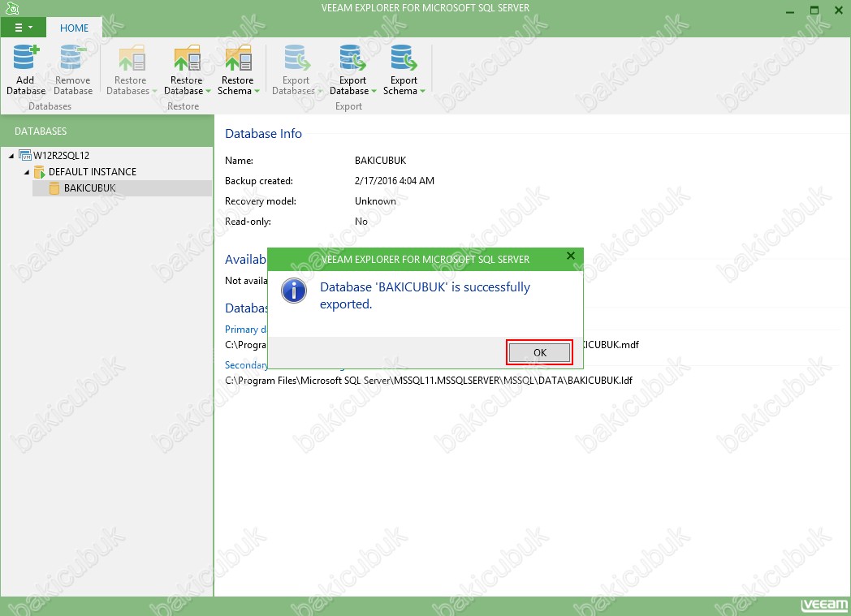Click the W12R2SQL12 VM icon
The image size is (851, 616).
(25, 156)
